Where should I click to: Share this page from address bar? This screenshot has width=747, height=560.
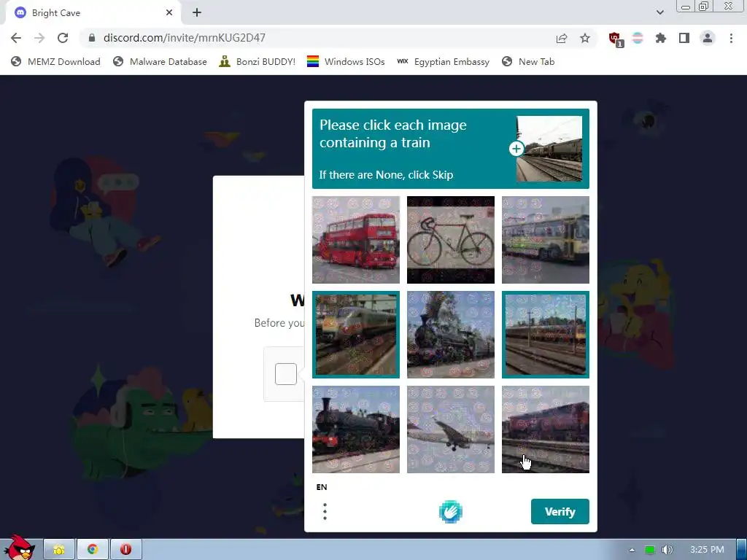coord(562,38)
